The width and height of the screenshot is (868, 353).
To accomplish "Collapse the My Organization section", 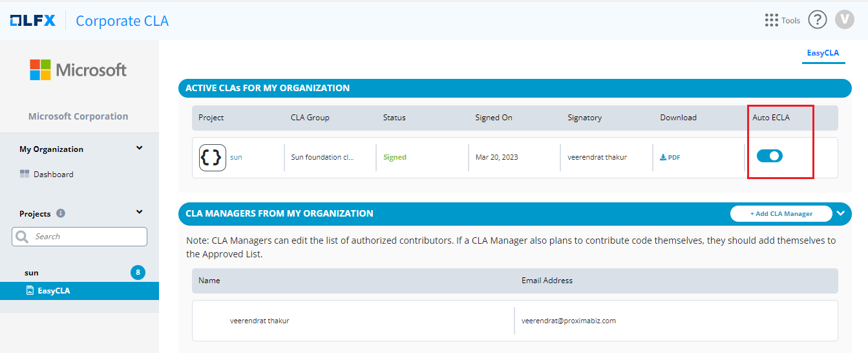I will pyautogui.click(x=139, y=148).
